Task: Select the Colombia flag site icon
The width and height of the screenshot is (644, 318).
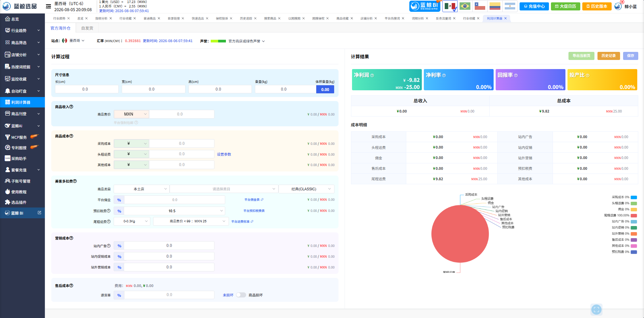Action: click(495, 6)
